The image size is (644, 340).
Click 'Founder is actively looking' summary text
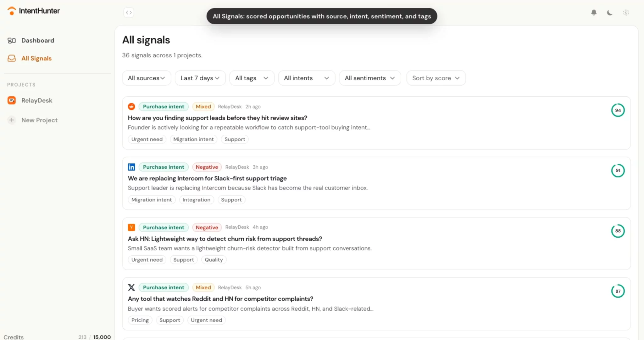click(x=249, y=127)
